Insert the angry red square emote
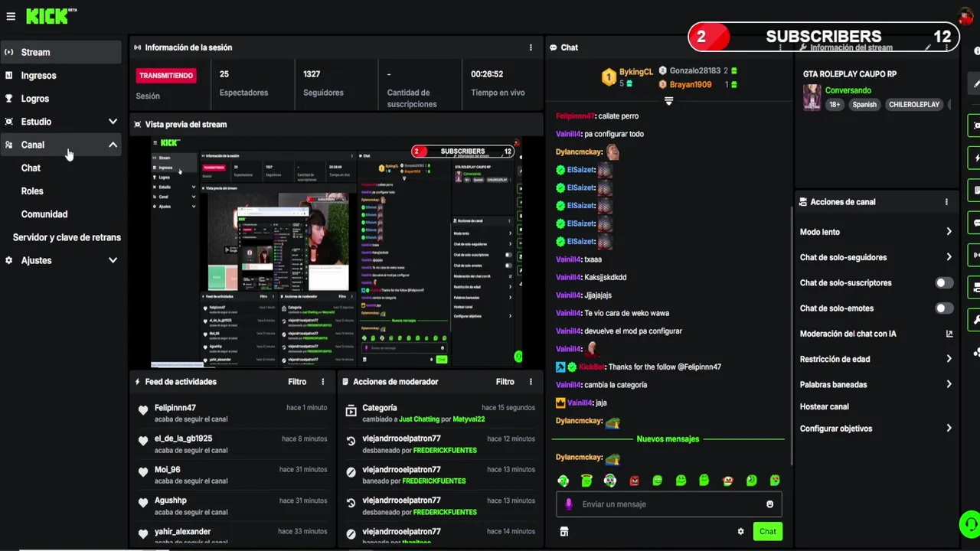Screen dimensions: 980x551 [x=634, y=481]
